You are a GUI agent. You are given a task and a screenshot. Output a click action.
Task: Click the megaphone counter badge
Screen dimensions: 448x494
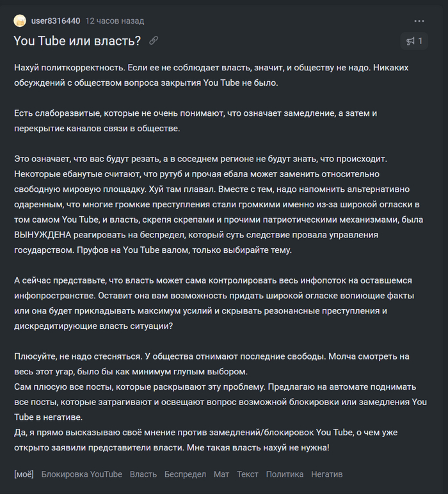[x=414, y=41]
